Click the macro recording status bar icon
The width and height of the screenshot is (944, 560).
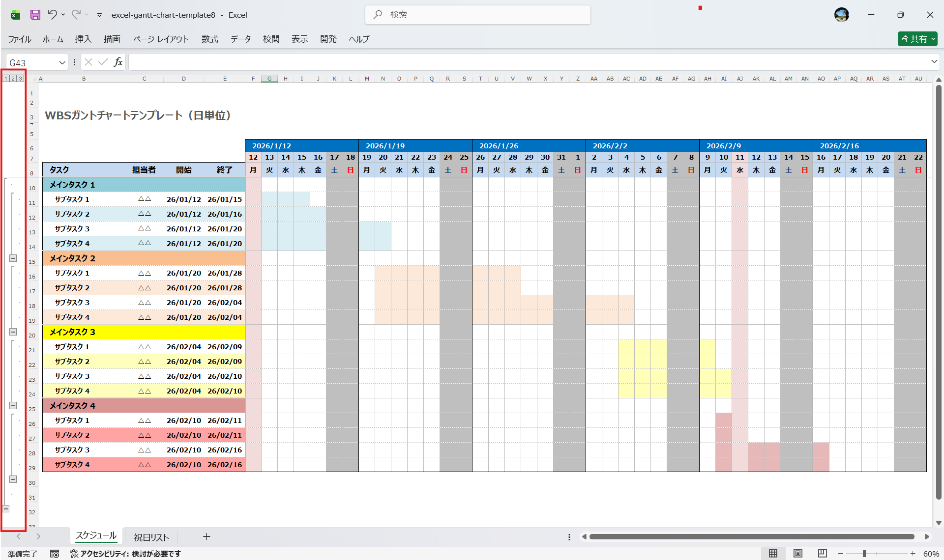(x=55, y=554)
